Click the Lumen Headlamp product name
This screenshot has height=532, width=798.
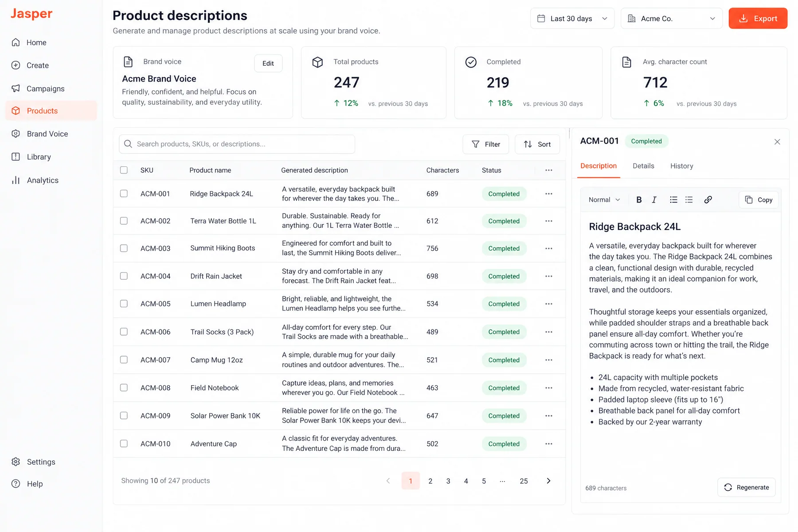tap(218, 304)
